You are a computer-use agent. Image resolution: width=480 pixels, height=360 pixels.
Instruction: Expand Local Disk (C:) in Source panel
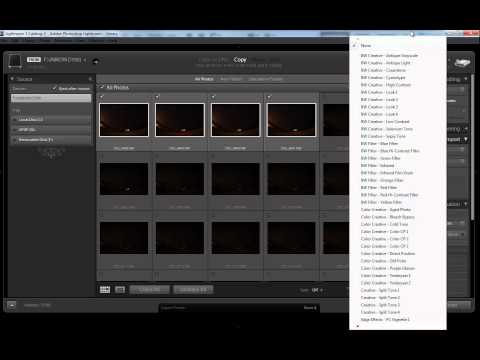[x=14, y=119]
